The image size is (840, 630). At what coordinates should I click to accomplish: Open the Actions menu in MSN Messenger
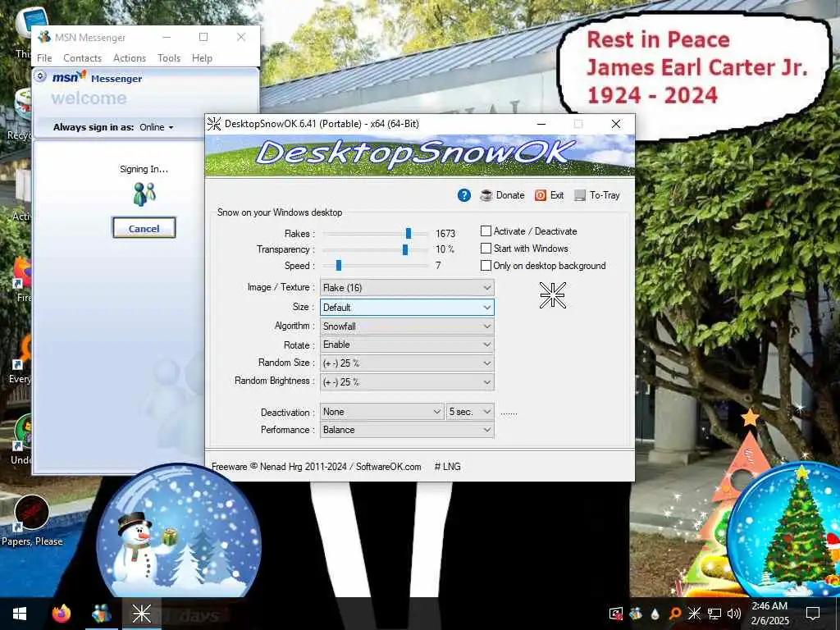(x=130, y=58)
